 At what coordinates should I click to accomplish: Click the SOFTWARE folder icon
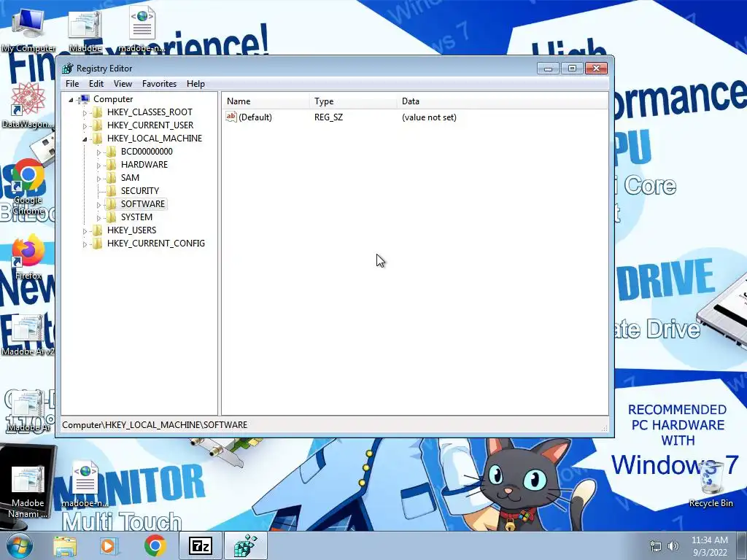(x=111, y=204)
